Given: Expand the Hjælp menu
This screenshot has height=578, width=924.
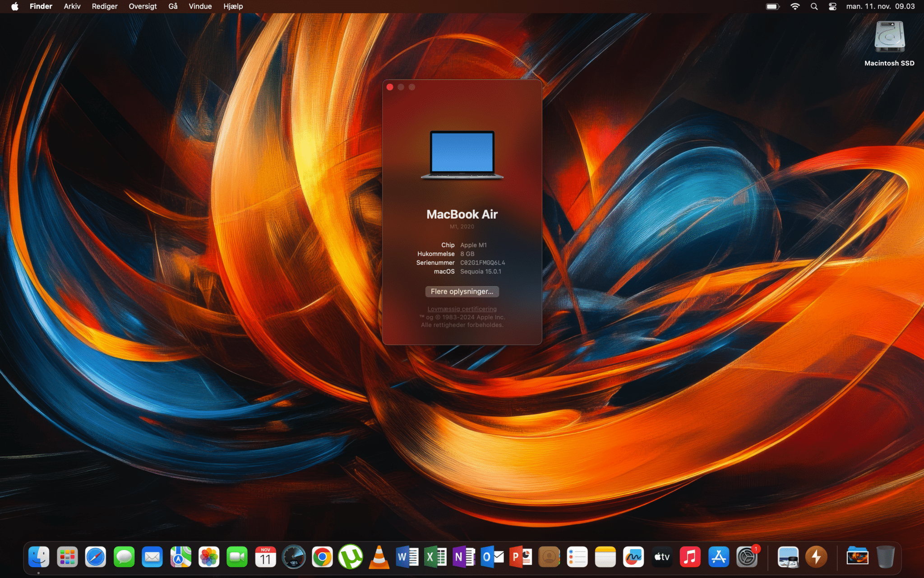Looking at the screenshot, I should pyautogui.click(x=233, y=6).
